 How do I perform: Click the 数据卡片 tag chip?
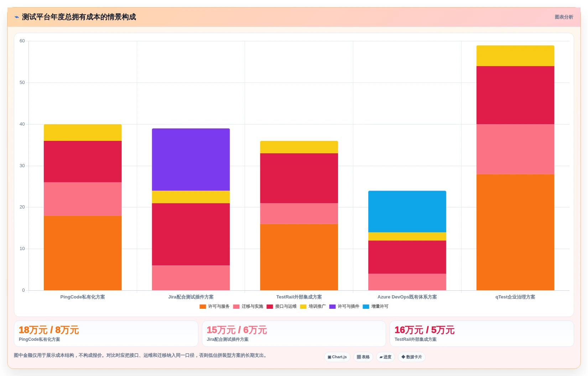(412, 357)
